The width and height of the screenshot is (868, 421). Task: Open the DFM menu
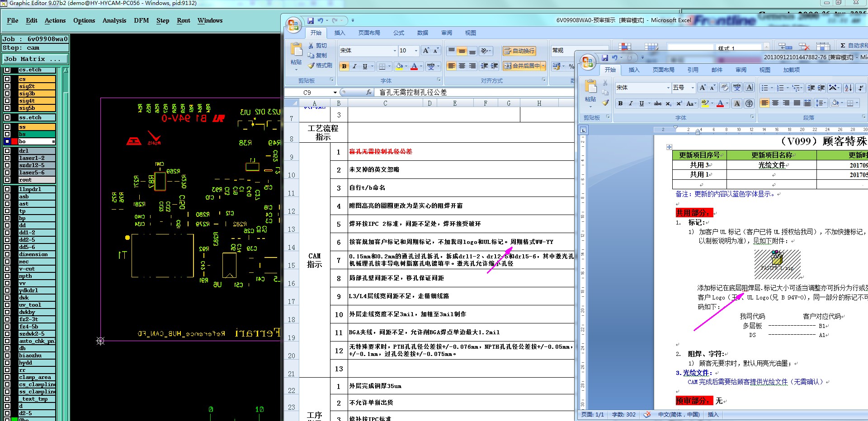pyautogui.click(x=142, y=21)
